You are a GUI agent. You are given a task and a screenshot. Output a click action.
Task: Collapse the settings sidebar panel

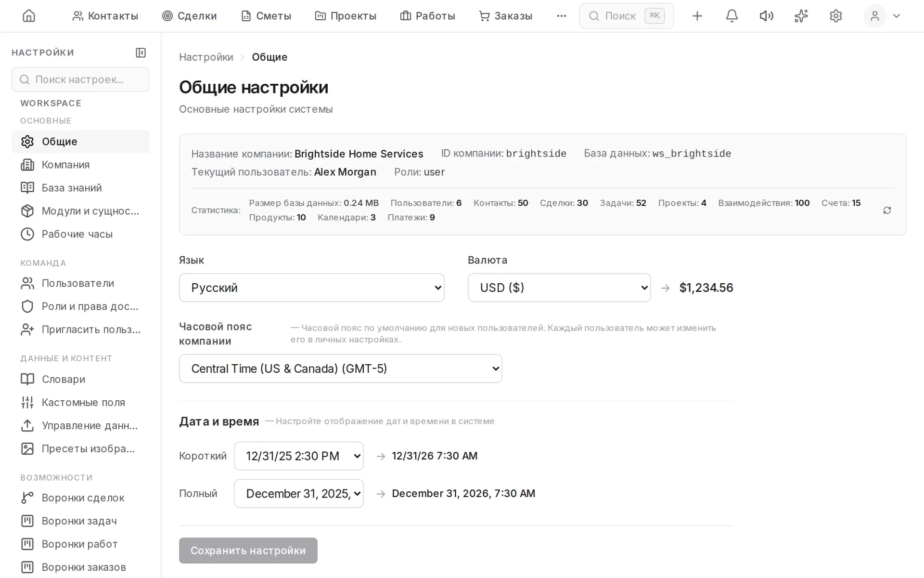click(x=141, y=53)
